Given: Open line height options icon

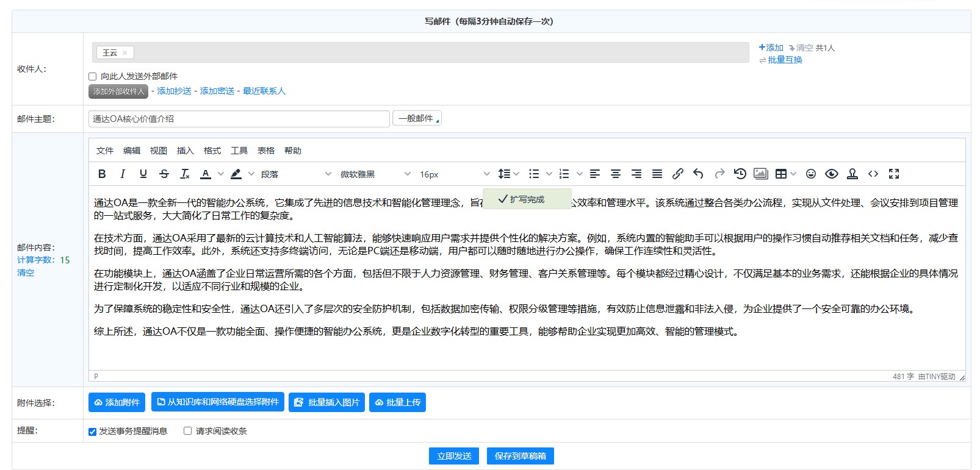Looking at the screenshot, I should pyautogui.click(x=504, y=174).
